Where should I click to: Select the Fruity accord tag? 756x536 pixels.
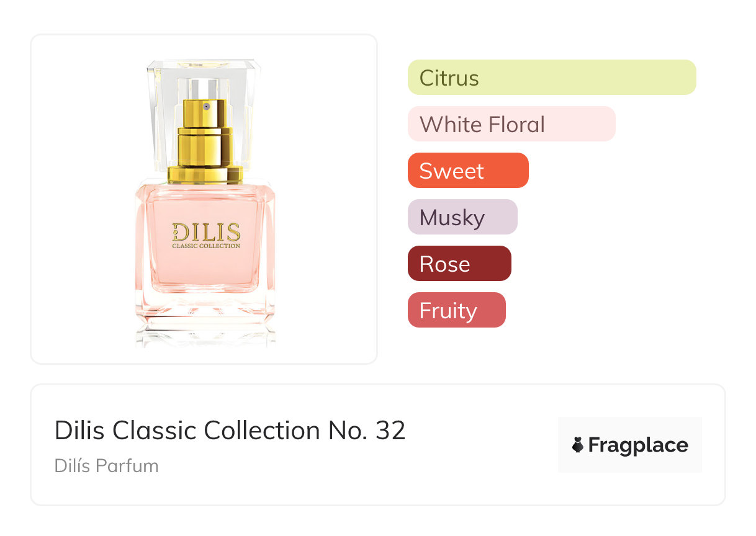tap(456, 310)
